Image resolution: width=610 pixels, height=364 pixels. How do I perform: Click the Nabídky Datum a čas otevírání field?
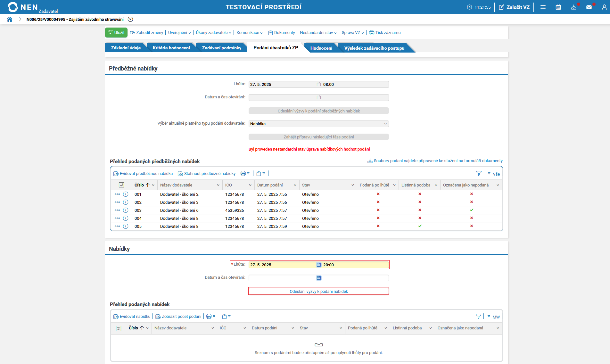click(282, 278)
